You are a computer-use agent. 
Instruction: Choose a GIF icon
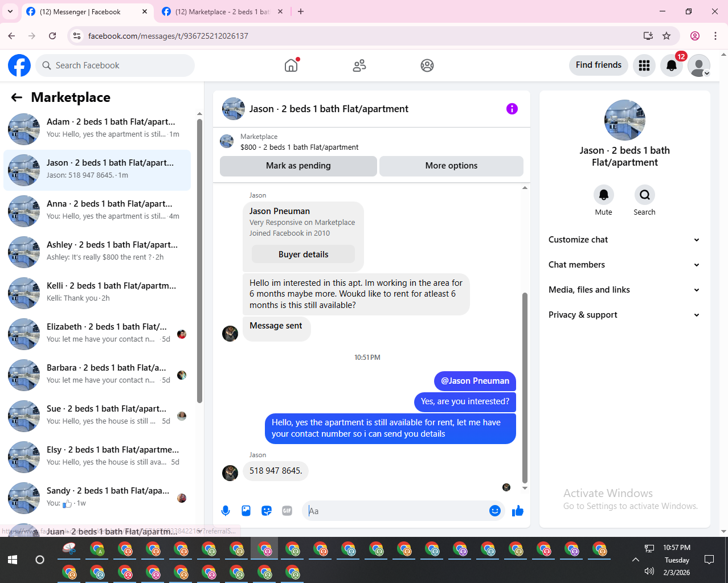click(287, 511)
